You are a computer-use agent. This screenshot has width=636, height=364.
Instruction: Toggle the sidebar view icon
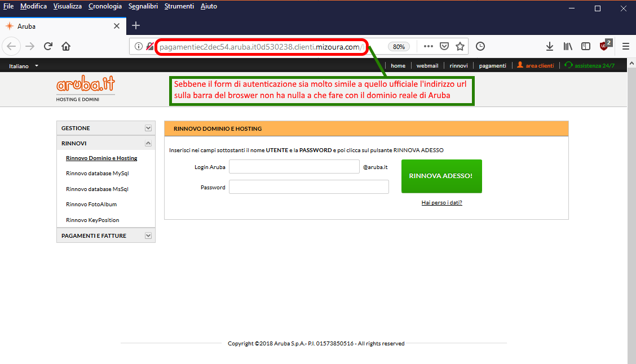pos(586,46)
